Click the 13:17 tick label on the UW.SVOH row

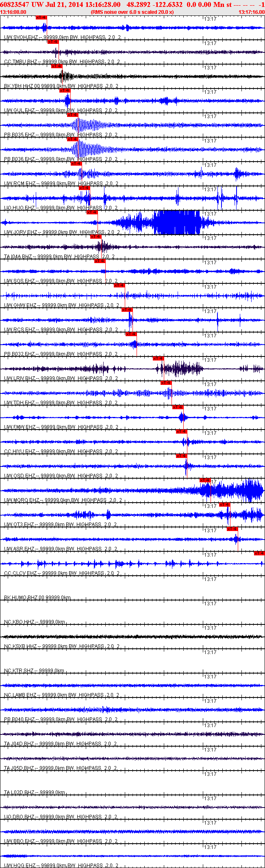(x=210, y=19)
